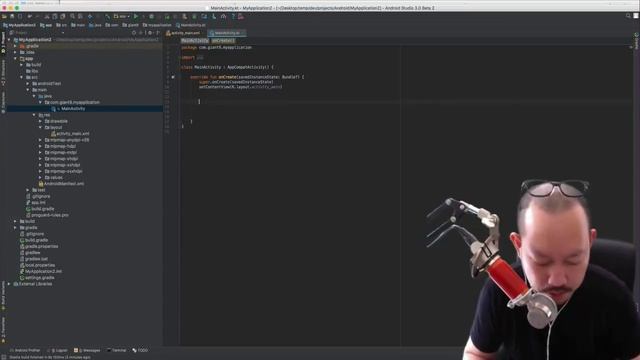
Task: Click the Undo arrow in the toolbar
Action: pos(30,16)
